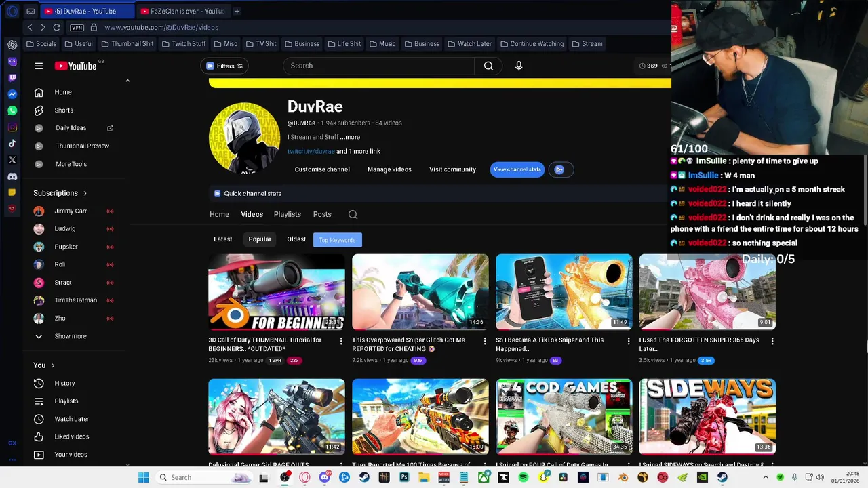This screenshot has height=488, width=868.
Task: Open TikTok in Opera sidebar
Action: pos(12,144)
